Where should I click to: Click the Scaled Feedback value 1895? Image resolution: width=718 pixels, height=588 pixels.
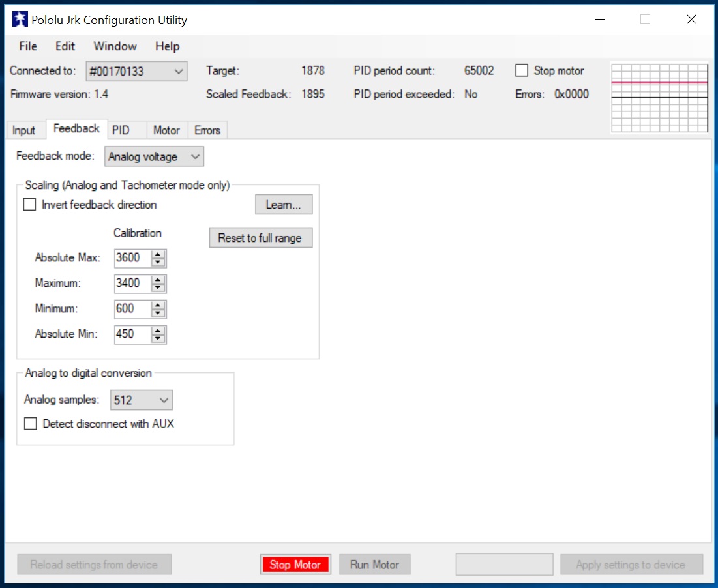(x=313, y=95)
